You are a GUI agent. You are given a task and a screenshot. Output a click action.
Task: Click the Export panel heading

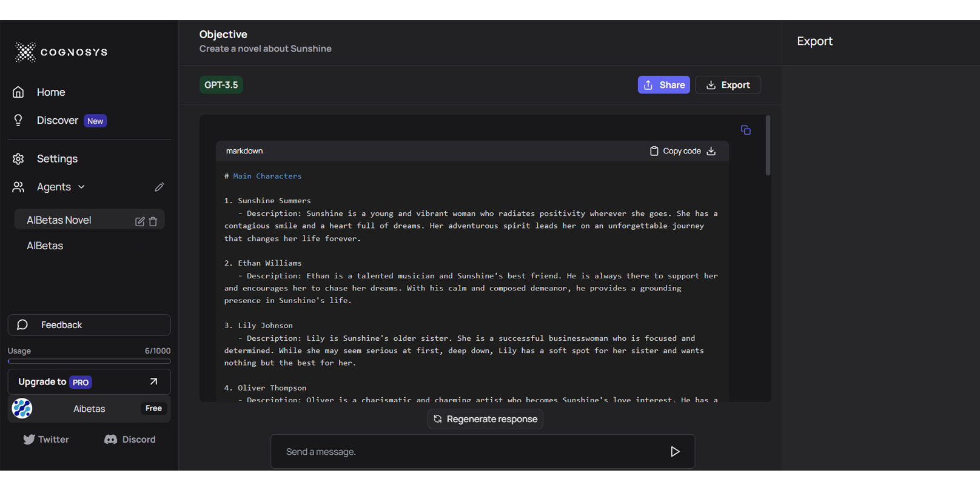814,41
